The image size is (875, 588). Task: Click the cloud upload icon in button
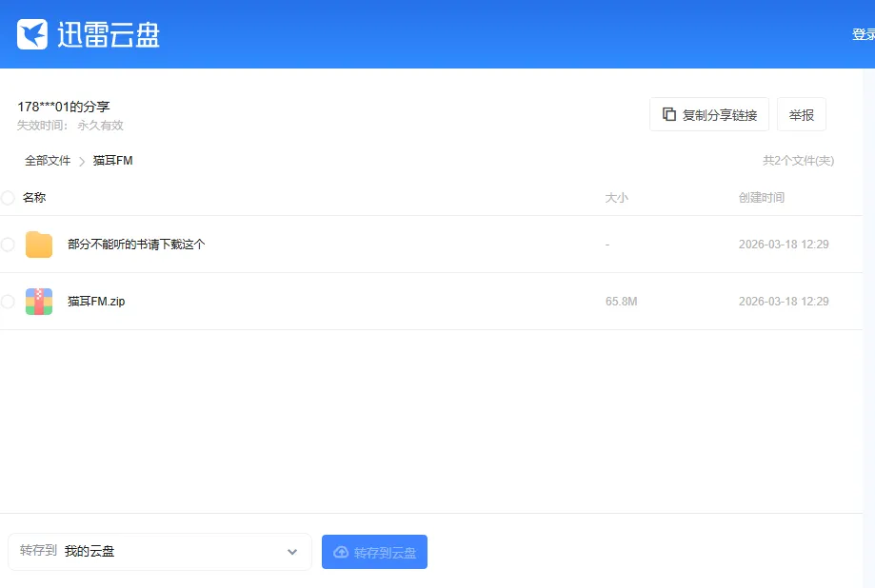pos(341,552)
